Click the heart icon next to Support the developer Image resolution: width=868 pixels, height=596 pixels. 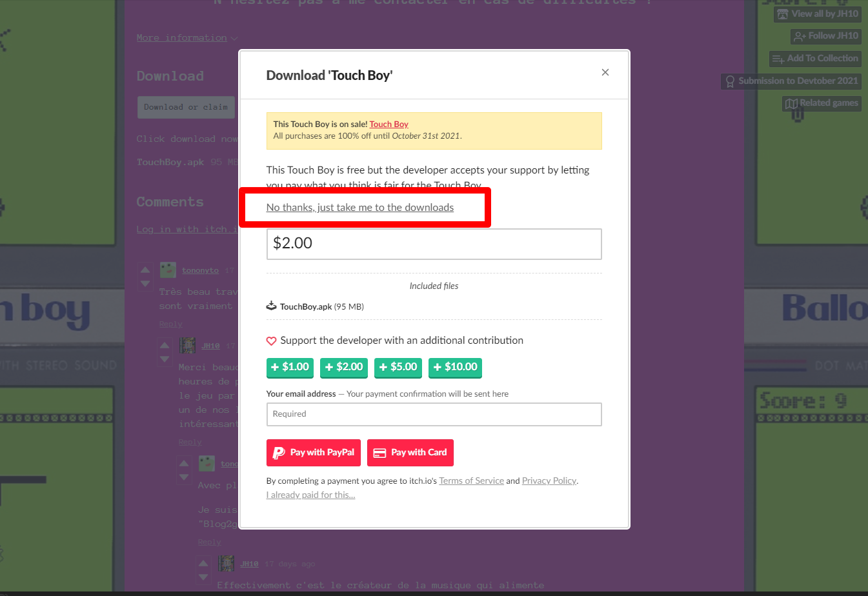(272, 341)
